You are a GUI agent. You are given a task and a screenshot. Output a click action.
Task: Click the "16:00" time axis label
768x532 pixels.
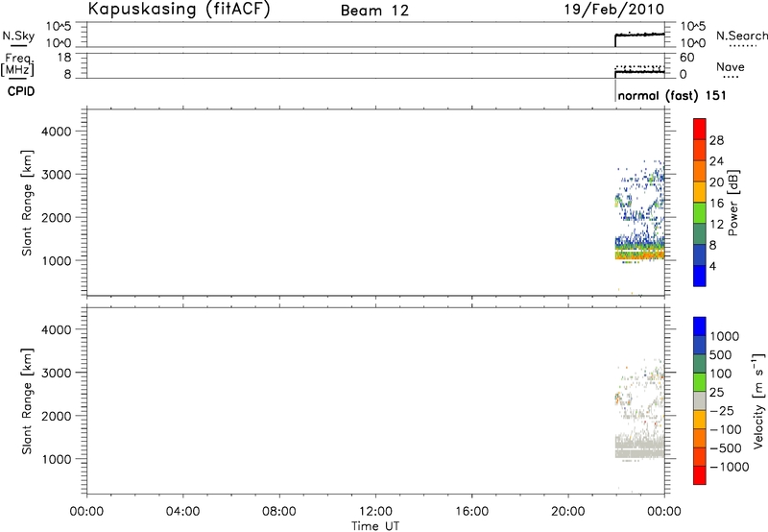pyautogui.click(x=471, y=512)
